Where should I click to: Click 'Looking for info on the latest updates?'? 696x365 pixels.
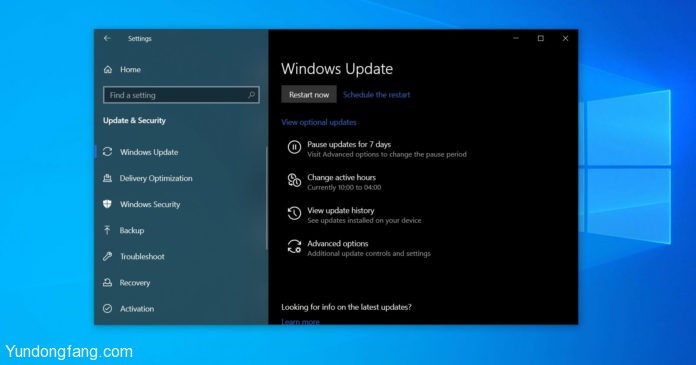pyautogui.click(x=346, y=307)
